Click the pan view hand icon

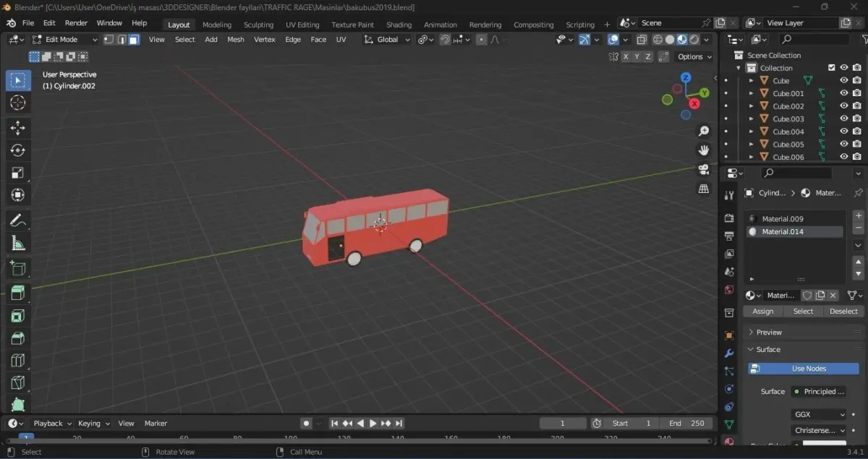pos(703,150)
